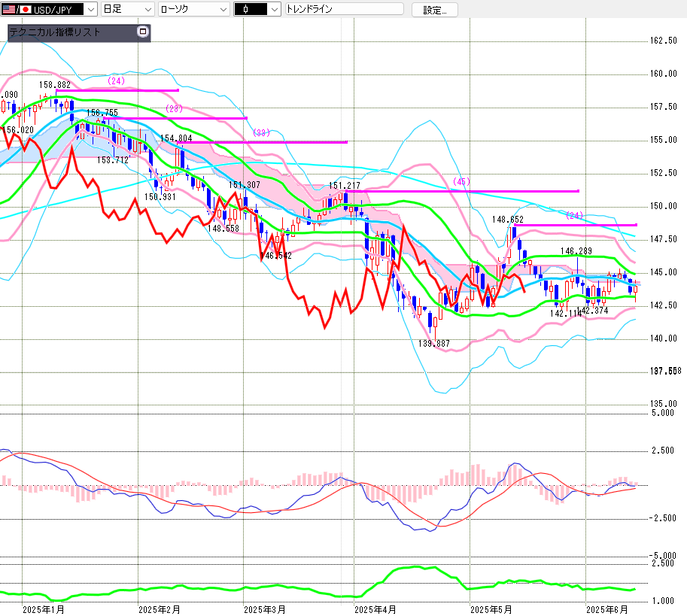Click the 148.652 high price label
Image resolution: width=687 pixels, height=616 pixels.
tap(508, 220)
